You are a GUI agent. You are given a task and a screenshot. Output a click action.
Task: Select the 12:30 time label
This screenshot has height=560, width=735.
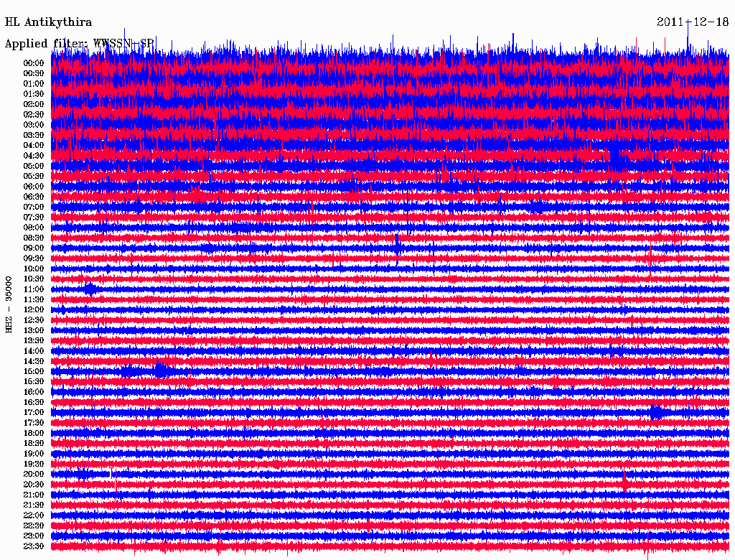[34, 320]
